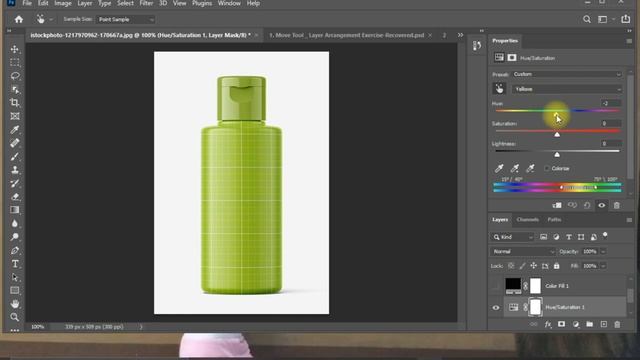Click the Saturation slider handle
Viewport: 640px width, 360px height.
point(557,134)
